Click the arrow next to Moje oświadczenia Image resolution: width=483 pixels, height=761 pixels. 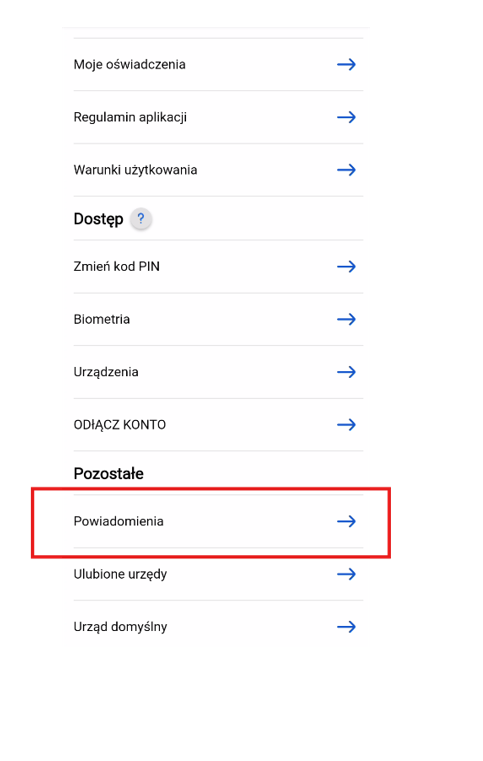pyautogui.click(x=346, y=65)
